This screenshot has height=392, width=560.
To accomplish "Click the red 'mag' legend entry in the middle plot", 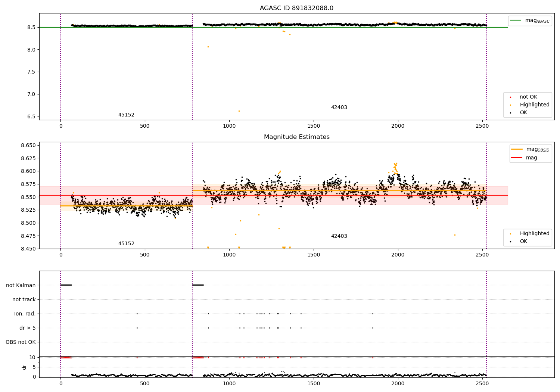I will click(x=531, y=158).
